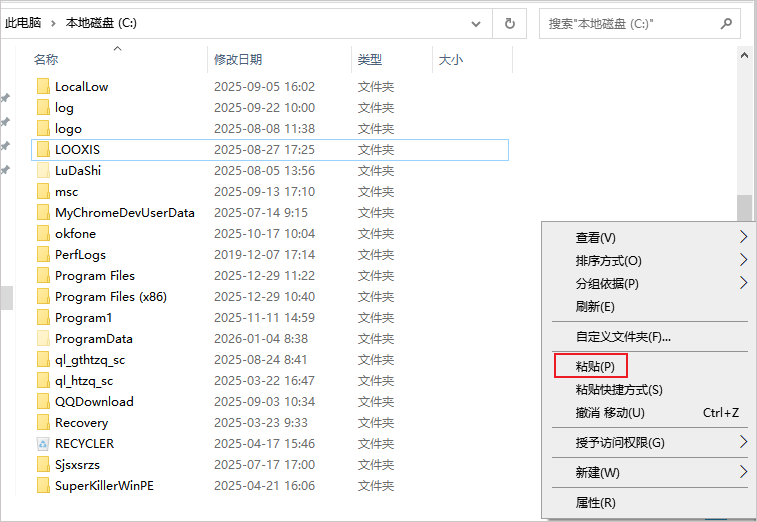Select 撤消 移动(U) menu entry
Screen dimensions: 757x522
click(x=650, y=412)
